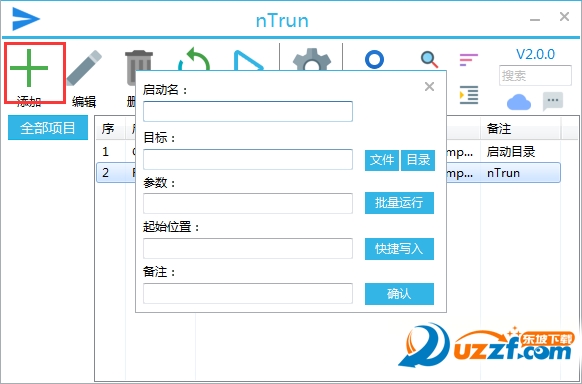The width and height of the screenshot is (582, 384).
Task: Focus the 参数 input field
Action: (248, 203)
